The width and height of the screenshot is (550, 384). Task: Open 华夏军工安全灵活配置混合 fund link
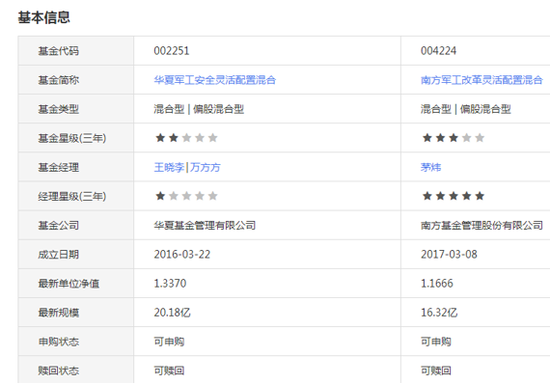215,80
